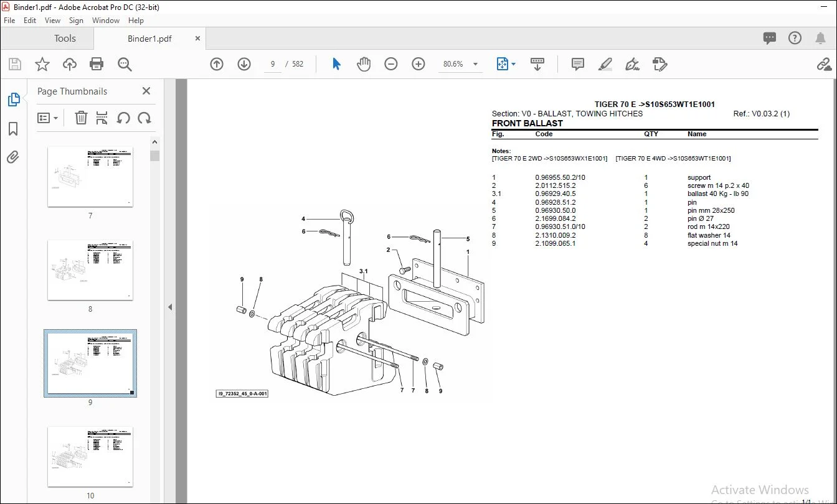This screenshot has height=504, width=837.
Task: Switch to the Tools tab
Action: click(x=65, y=39)
